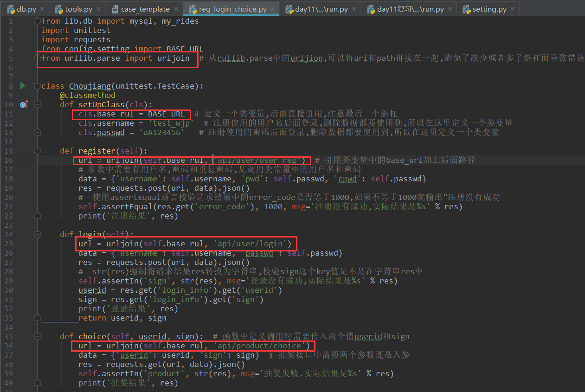Close the tools.py editor tab

point(99,9)
